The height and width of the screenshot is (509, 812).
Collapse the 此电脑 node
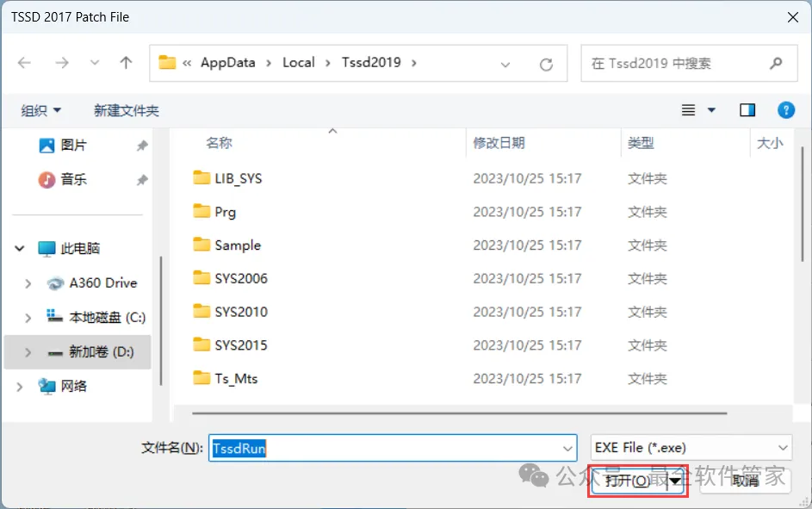pyautogui.click(x=20, y=249)
